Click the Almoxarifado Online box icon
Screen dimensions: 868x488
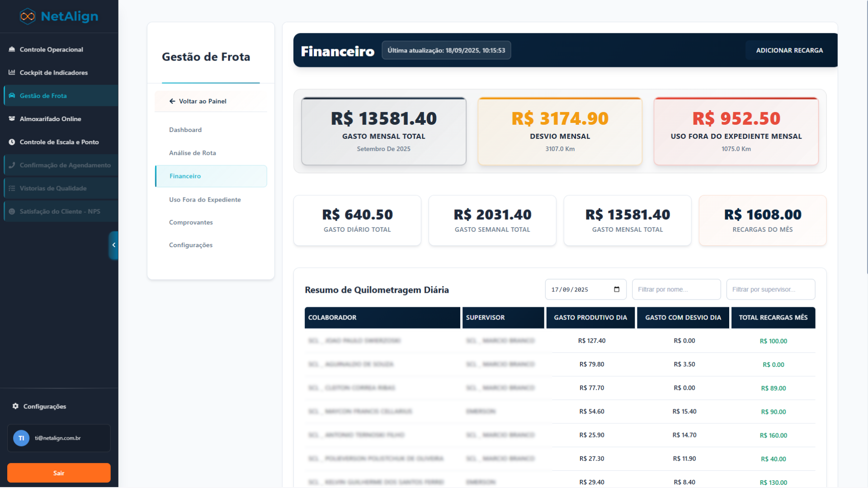coord(12,119)
